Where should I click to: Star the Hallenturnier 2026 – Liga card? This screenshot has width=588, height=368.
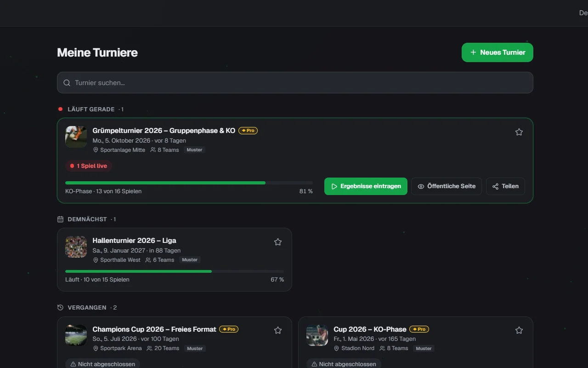pos(278,242)
